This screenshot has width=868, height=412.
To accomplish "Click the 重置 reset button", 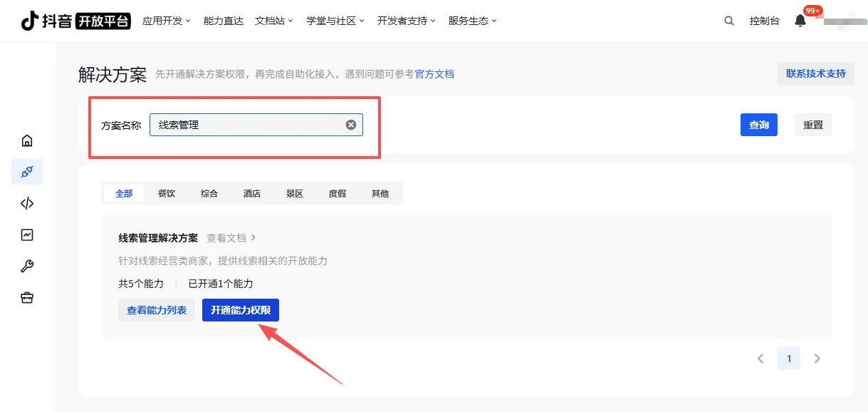I will (813, 125).
